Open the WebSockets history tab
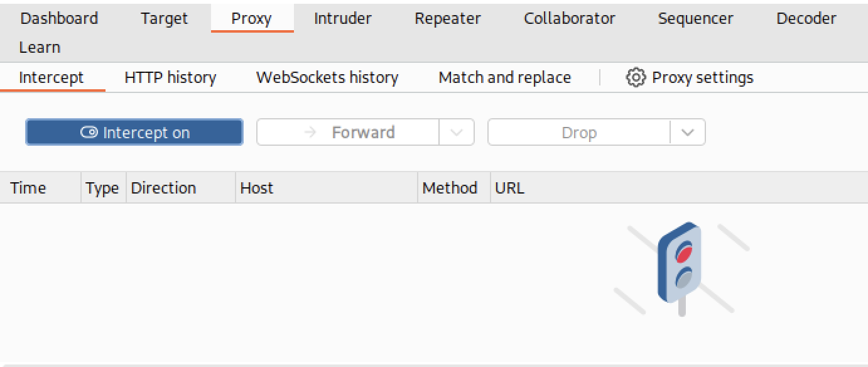This screenshot has height=367, width=868. pyautogui.click(x=327, y=78)
